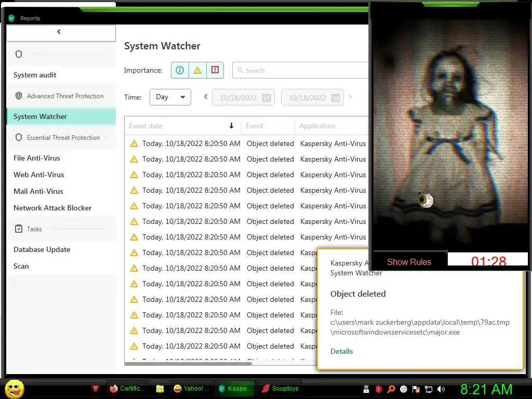Sort by Event date column header

coord(182,126)
